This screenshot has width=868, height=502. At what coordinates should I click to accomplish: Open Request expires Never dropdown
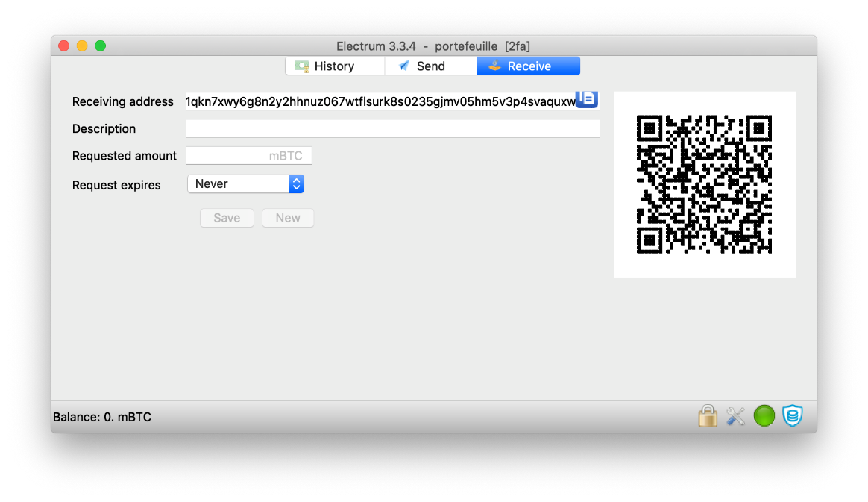pyautogui.click(x=246, y=183)
